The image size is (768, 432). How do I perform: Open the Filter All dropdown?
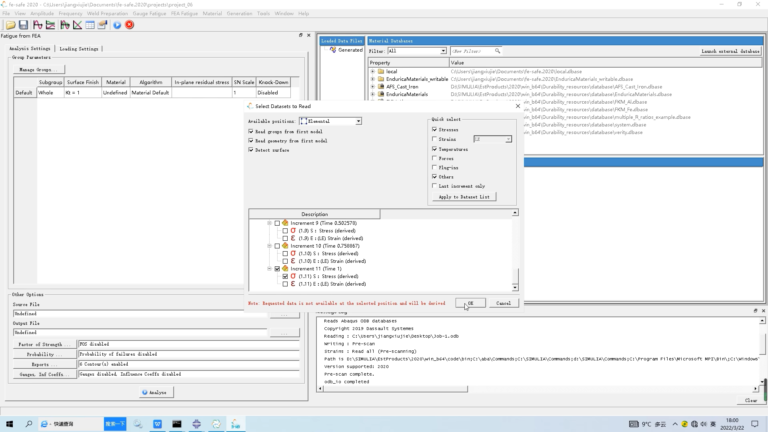coord(417,51)
